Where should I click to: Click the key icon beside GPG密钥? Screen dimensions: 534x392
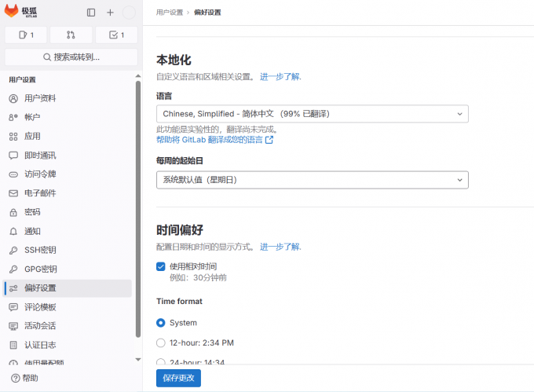(13, 269)
